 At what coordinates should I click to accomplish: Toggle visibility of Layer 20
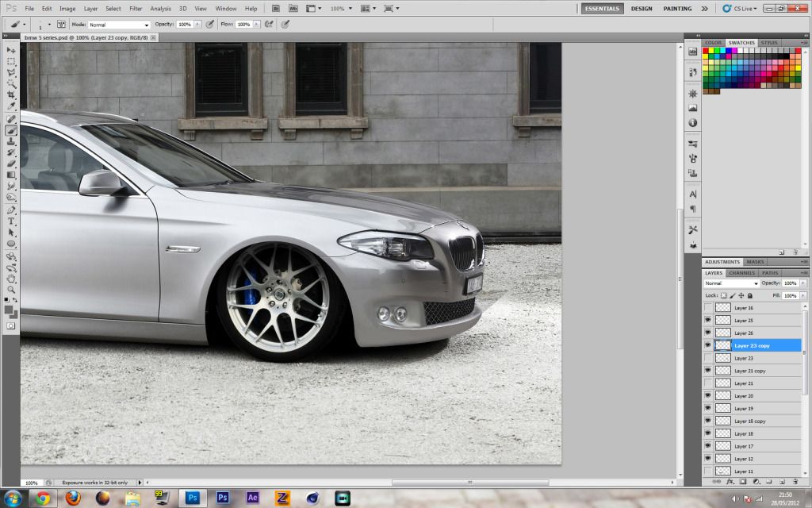[707, 395]
